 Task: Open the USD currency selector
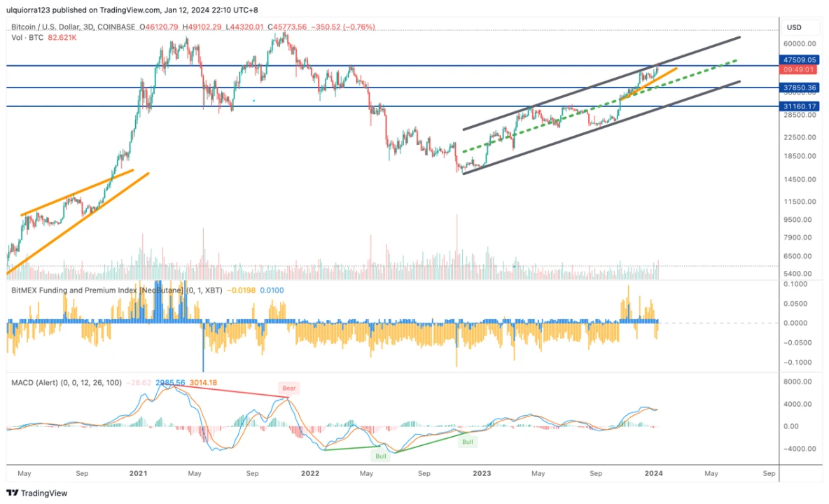794,27
